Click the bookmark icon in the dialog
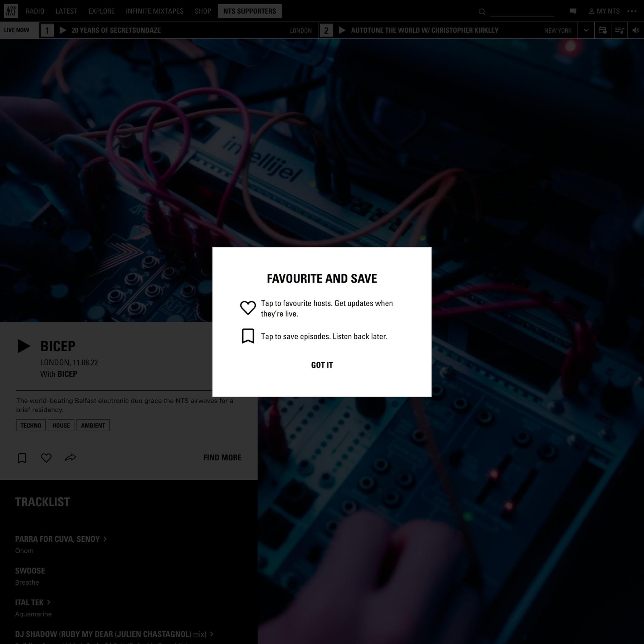644x644 pixels. point(248,336)
